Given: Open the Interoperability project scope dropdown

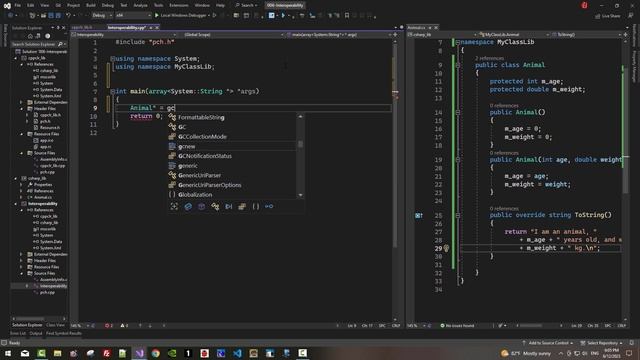Looking at the screenshot, I should point(124,35).
